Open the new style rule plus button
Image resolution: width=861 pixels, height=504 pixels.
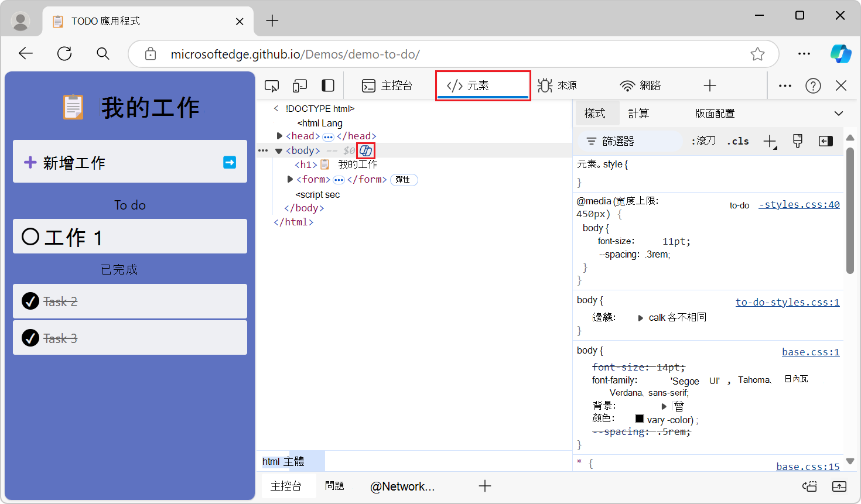click(x=770, y=141)
